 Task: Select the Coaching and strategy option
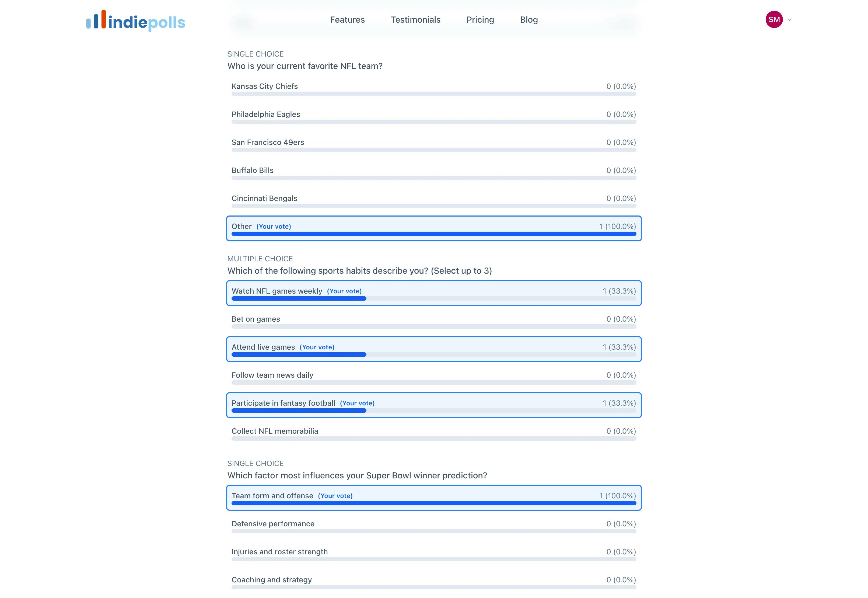pyautogui.click(x=434, y=582)
